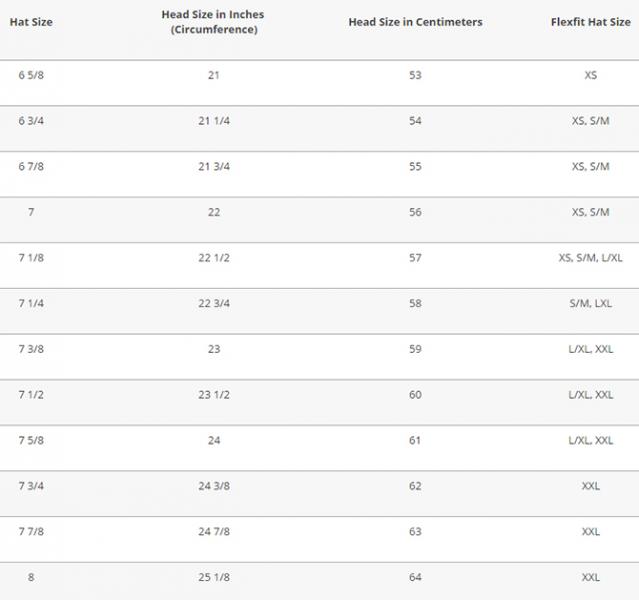Click the 7 1/2 hat size cell
The height and width of the screenshot is (600, 639).
pos(31,395)
